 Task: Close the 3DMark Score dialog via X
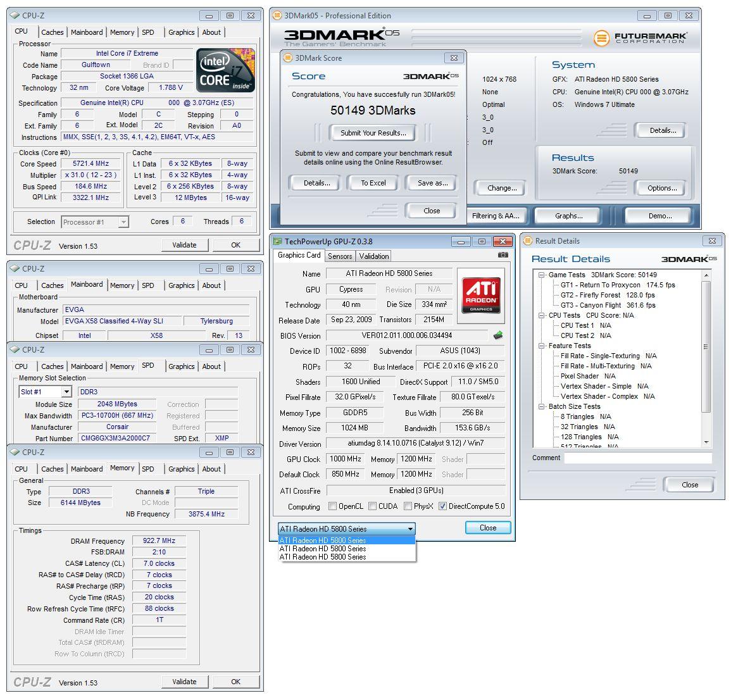[x=454, y=58]
